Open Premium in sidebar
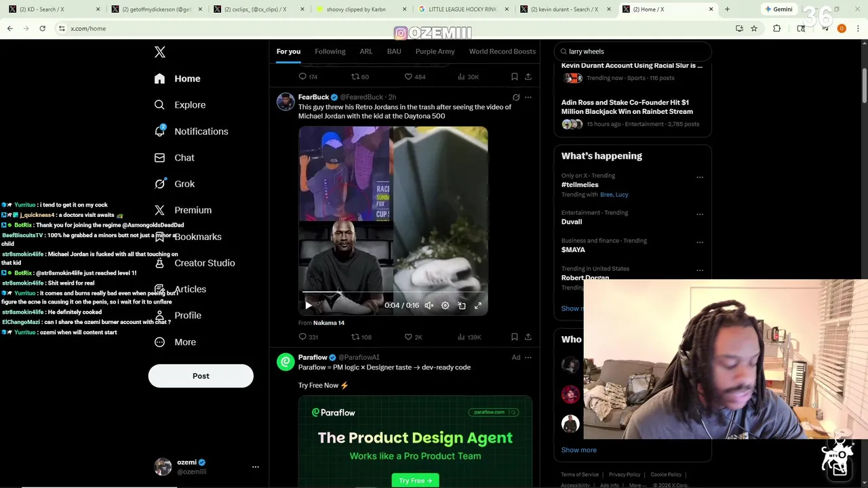 183,210
